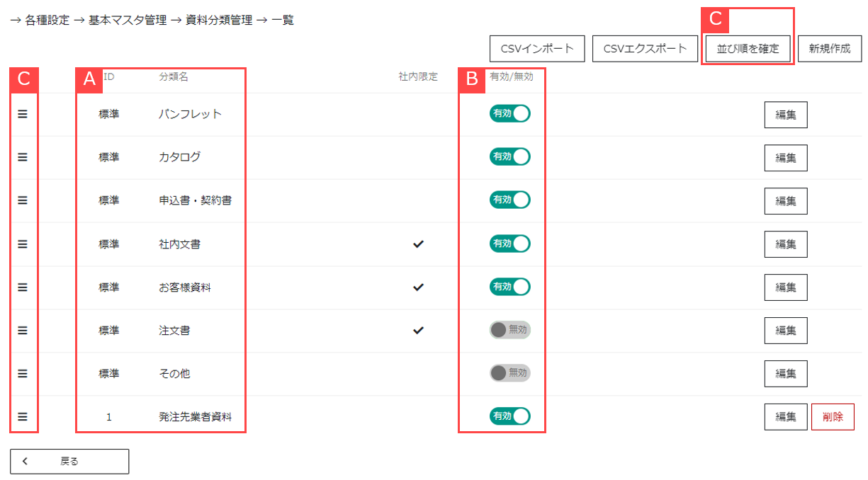Viewport: 868px width, 480px height.
Task: Disable the パンフレット 有効 toggle
Action: 509,114
